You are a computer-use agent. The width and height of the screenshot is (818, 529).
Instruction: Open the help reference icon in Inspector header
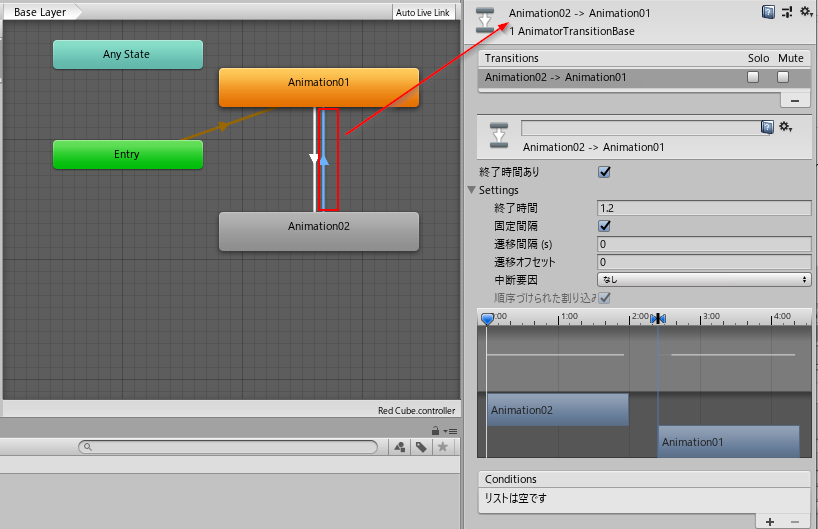pos(768,11)
